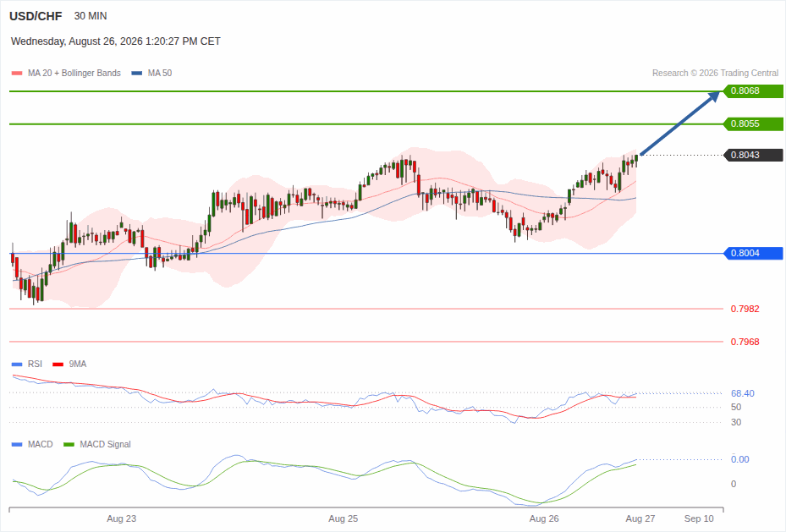Click the 9MA legend label
786x532 pixels.
click(x=78, y=365)
